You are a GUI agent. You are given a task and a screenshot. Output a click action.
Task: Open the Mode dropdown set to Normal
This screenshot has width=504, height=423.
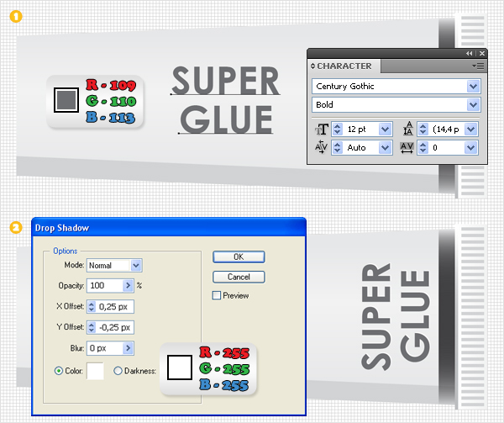point(136,266)
